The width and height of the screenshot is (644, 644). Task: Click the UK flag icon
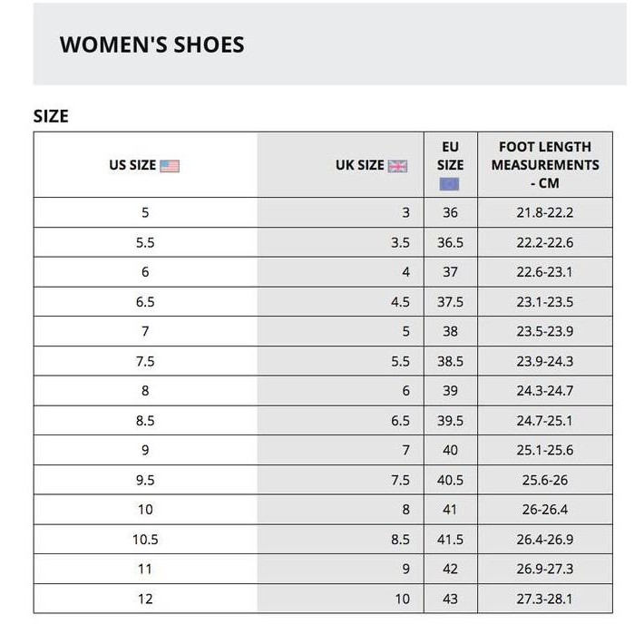397,166
